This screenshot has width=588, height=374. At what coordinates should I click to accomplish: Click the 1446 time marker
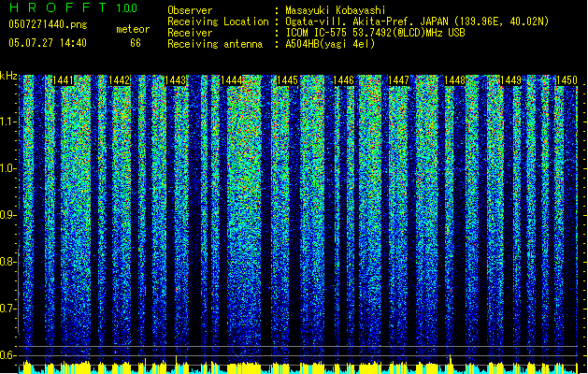(343, 80)
